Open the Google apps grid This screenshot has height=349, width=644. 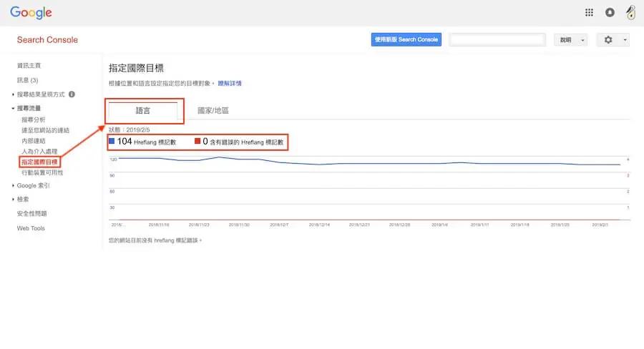(589, 12)
